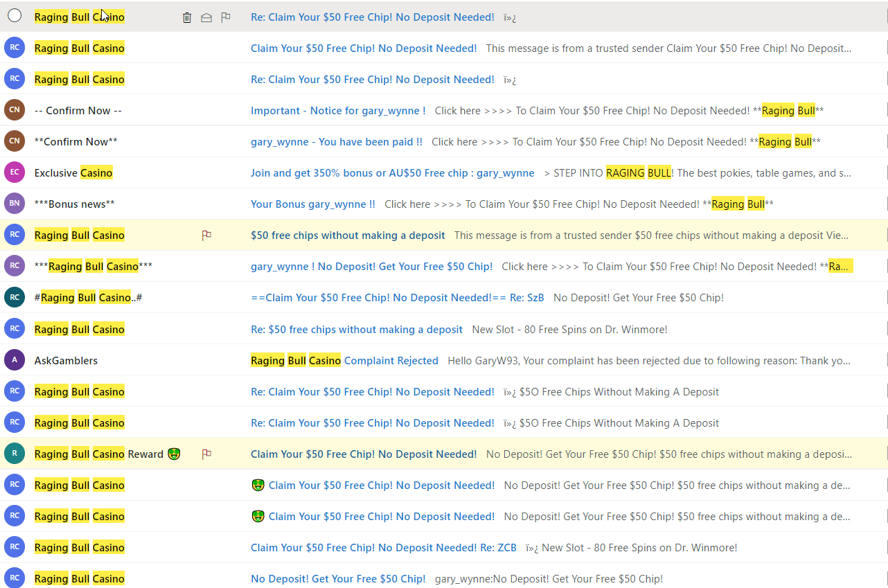Click preview 'Hello GaryW93, Your complaint has been rejected'
The image size is (888, 588).
pos(649,361)
